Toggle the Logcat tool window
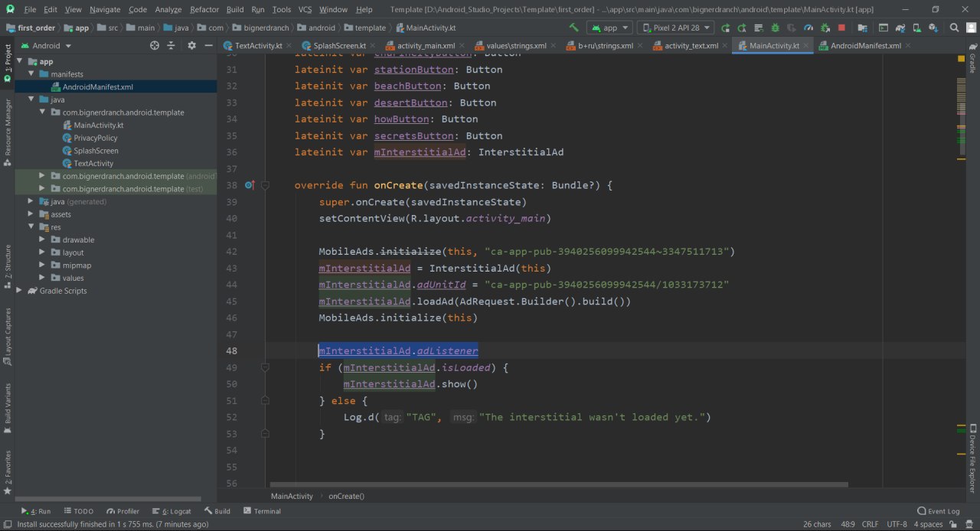 (171, 511)
